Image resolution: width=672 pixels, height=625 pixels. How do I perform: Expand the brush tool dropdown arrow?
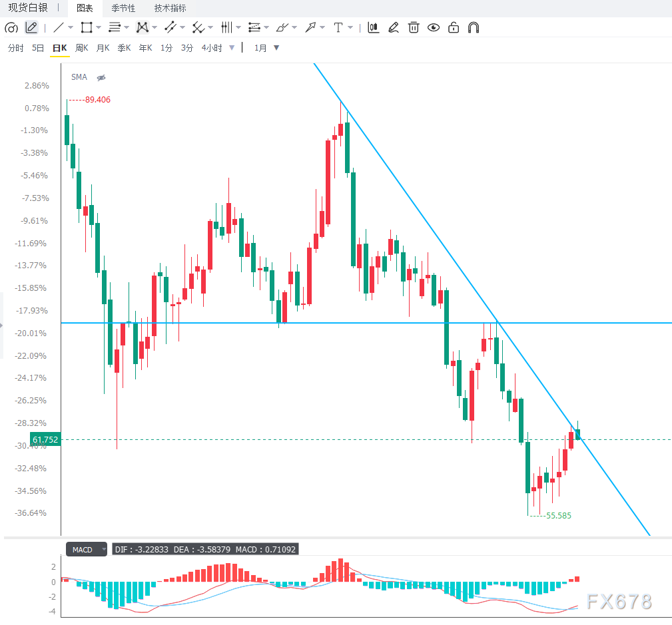294,27
